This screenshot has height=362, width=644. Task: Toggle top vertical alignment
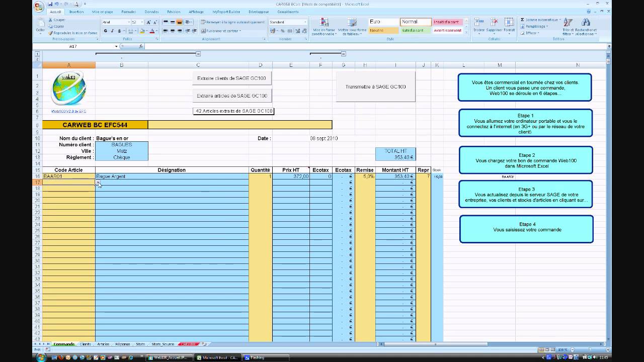coord(166,22)
